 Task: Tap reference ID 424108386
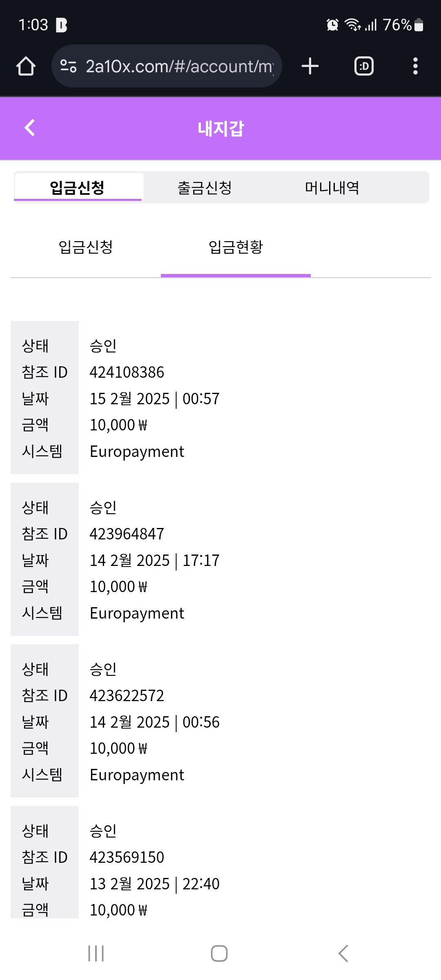point(127,372)
